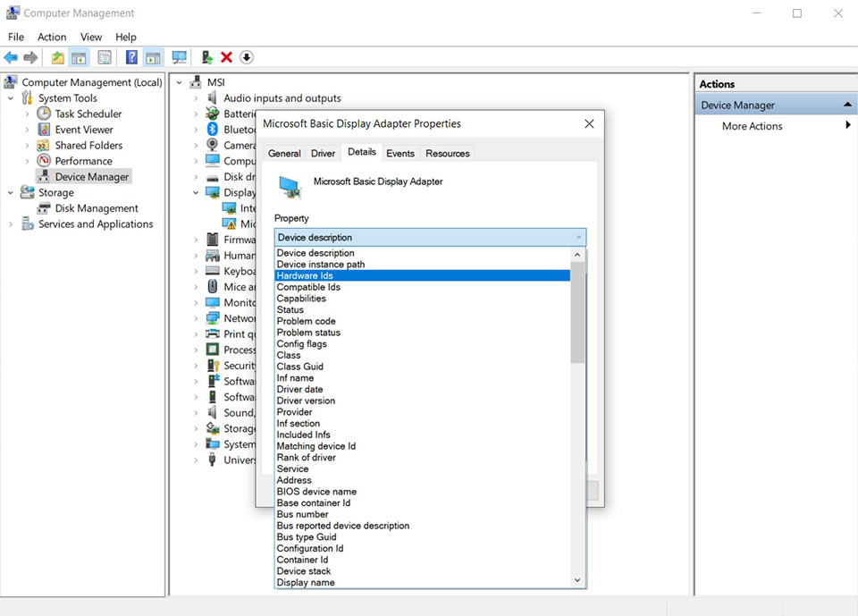Collapse the System Tools tree node

tap(11, 98)
